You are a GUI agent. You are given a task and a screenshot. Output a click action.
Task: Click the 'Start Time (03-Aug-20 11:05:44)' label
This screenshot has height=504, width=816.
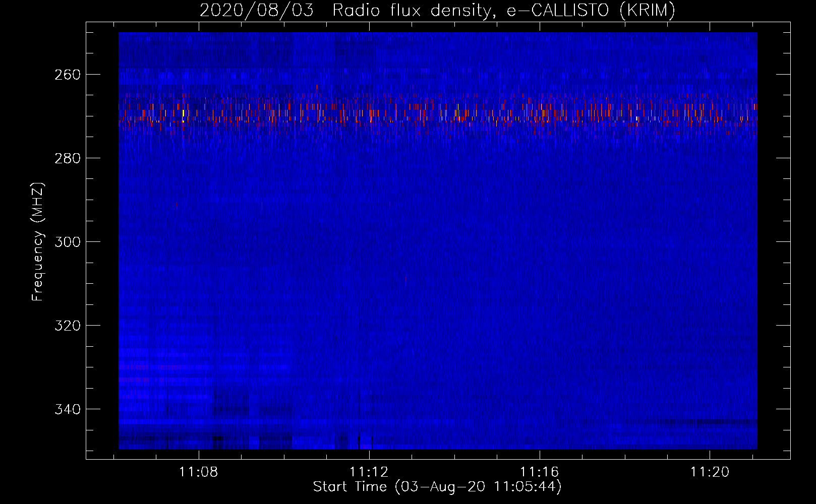click(x=437, y=487)
